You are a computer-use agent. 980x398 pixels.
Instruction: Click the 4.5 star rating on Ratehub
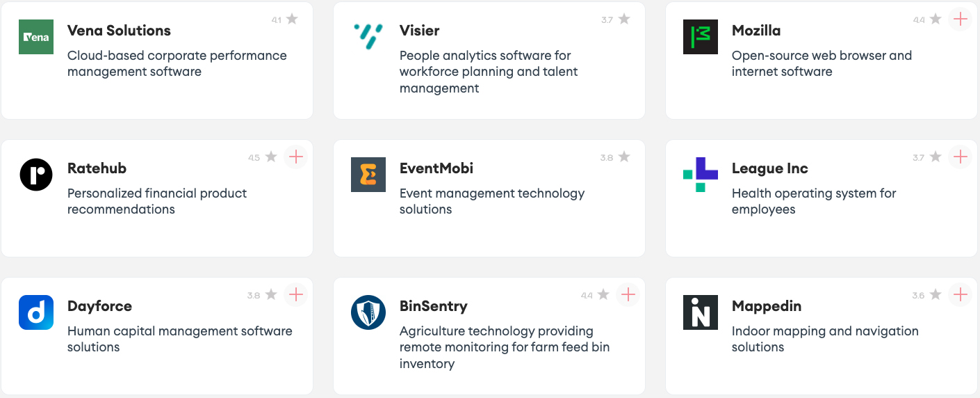tap(263, 157)
